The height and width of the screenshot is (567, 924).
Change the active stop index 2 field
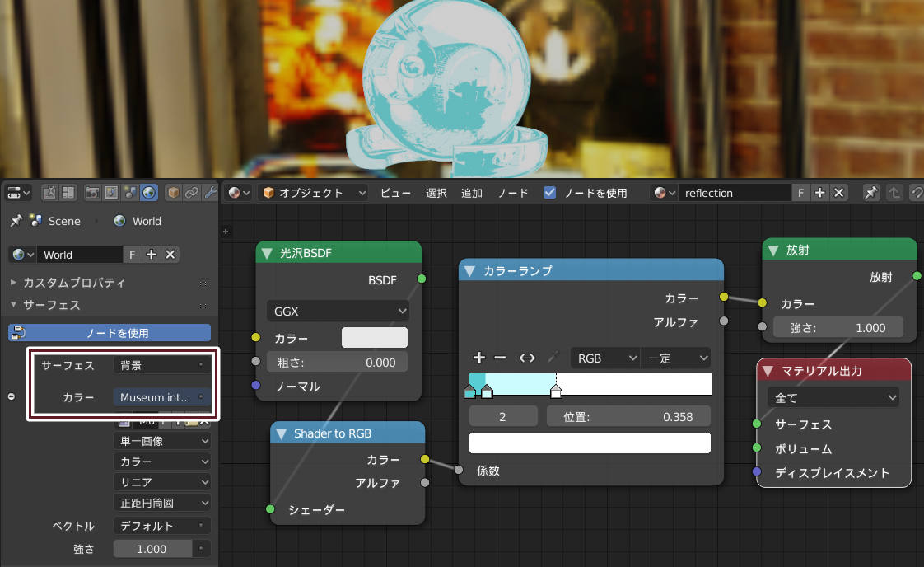(503, 416)
